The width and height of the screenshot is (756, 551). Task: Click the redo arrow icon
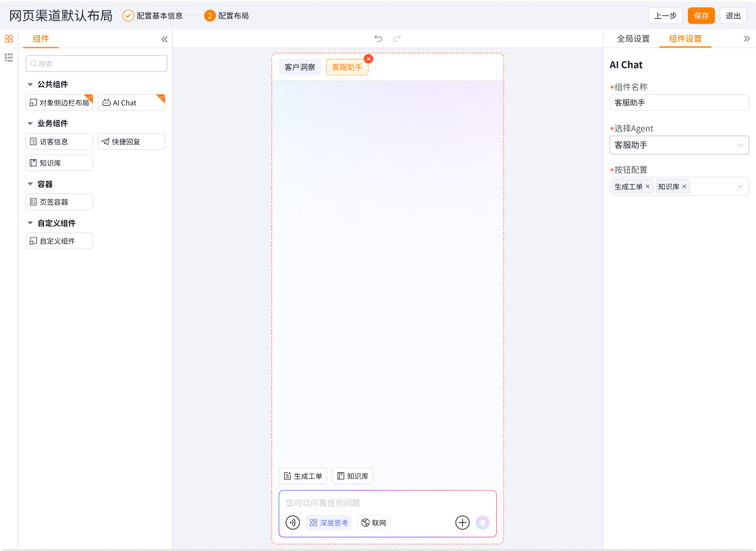pyautogui.click(x=398, y=38)
